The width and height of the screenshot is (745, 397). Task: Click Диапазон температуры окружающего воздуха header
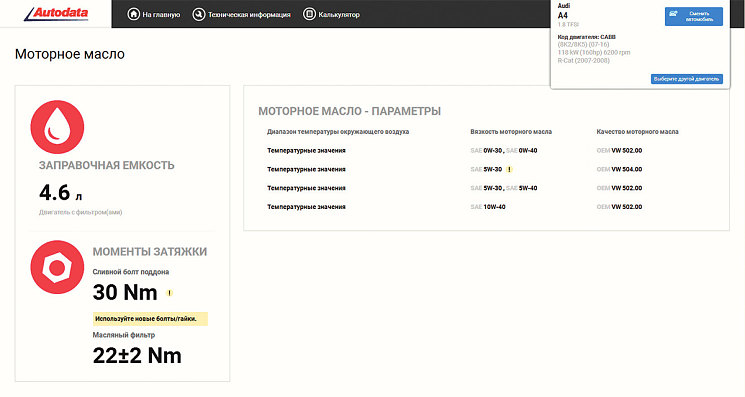click(338, 132)
